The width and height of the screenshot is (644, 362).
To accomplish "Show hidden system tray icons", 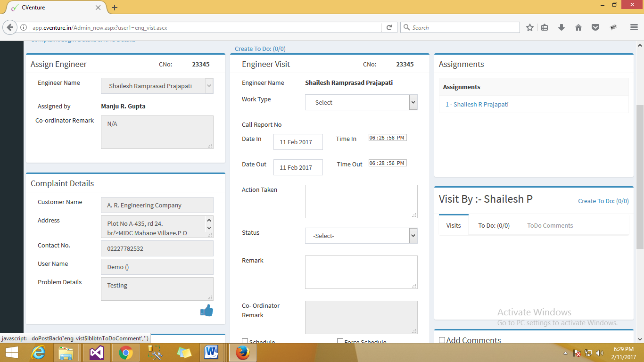I will [565, 353].
